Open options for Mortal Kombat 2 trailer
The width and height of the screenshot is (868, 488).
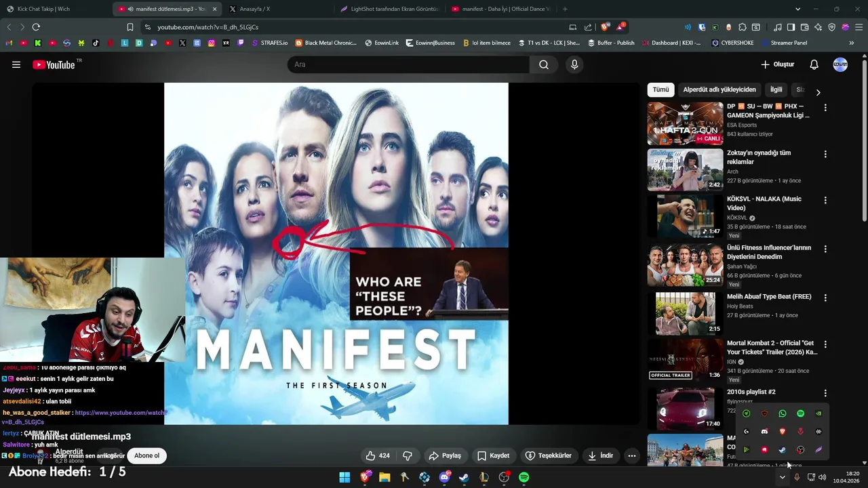(825, 344)
